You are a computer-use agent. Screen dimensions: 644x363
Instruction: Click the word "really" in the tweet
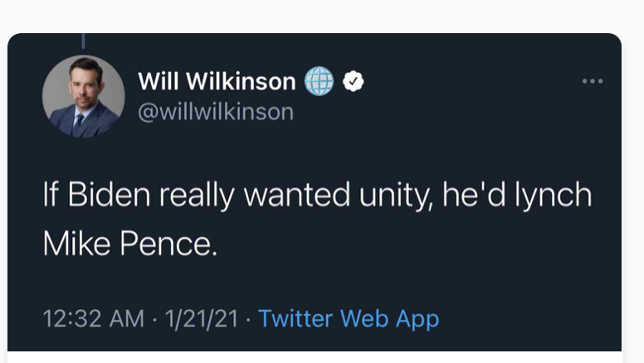pos(198,196)
